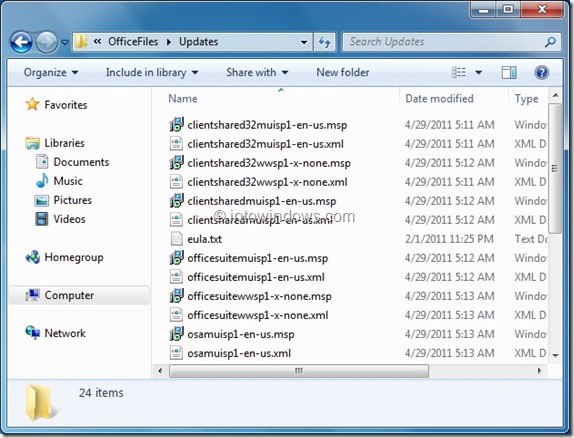Open the Organize menu

coord(51,73)
